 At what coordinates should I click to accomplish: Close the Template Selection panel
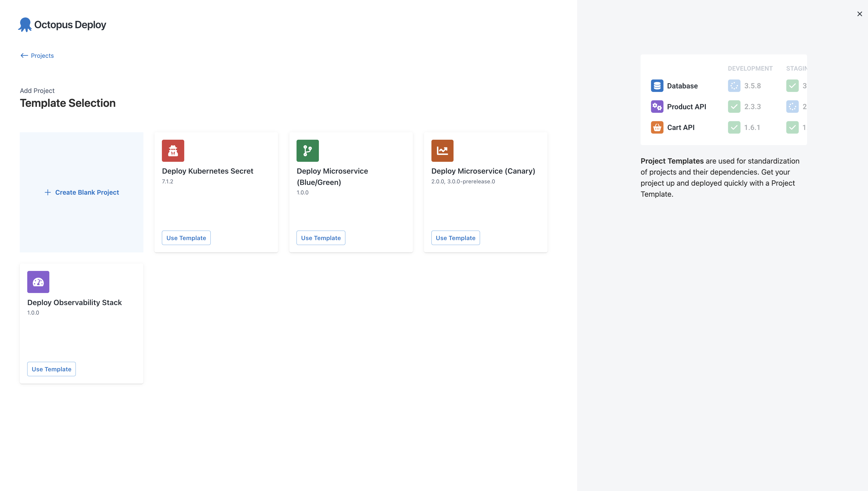coord(859,14)
